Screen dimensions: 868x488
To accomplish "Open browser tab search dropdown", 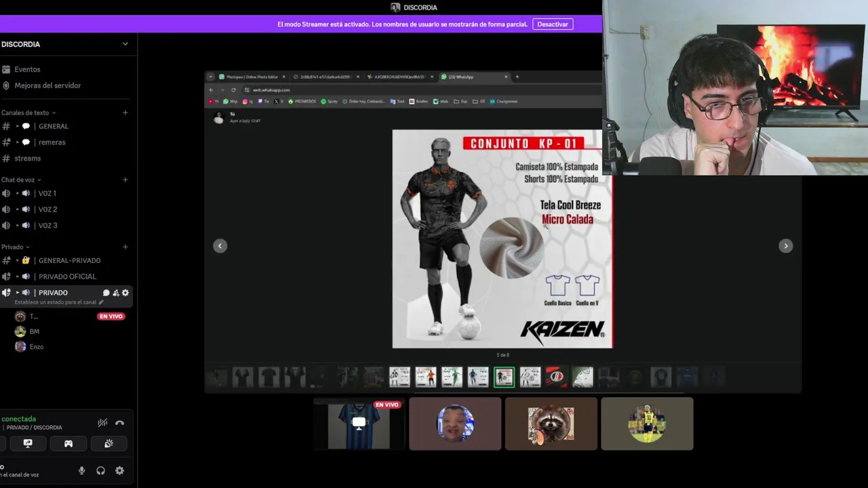I will [210, 77].
